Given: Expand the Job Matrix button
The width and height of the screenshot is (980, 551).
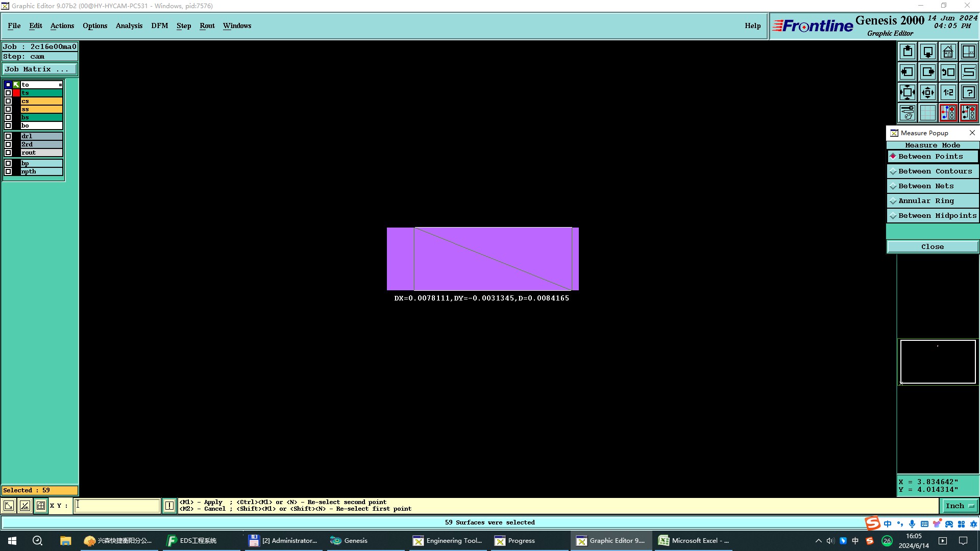Looking at the screenshot, I should 40,69.
